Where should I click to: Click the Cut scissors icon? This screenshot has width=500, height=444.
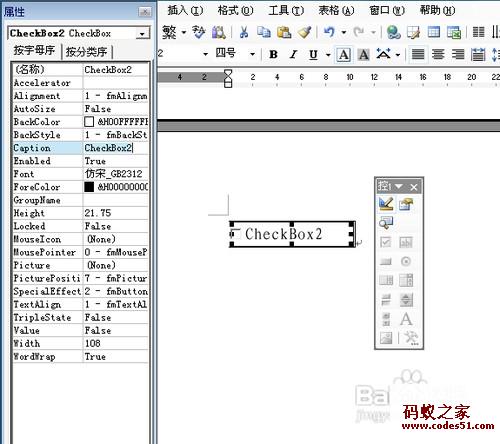point(244,32)
